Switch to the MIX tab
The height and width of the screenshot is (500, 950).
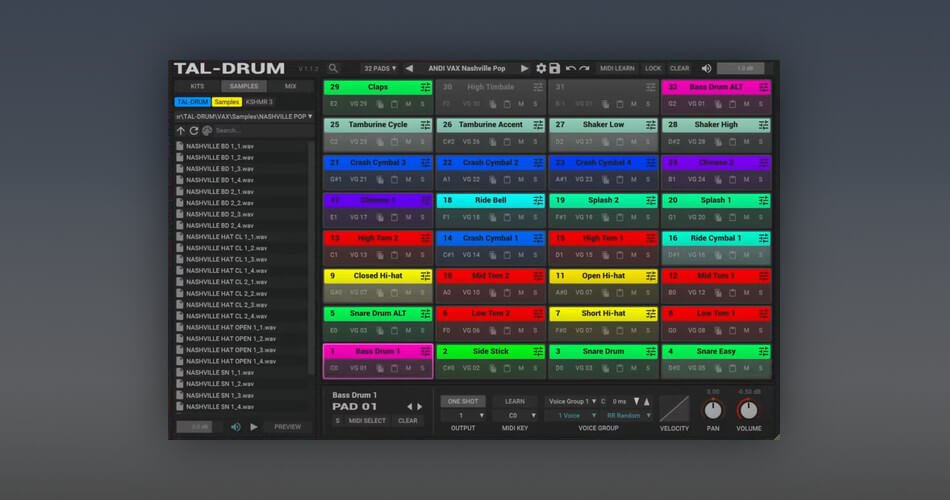click(291, 86)
